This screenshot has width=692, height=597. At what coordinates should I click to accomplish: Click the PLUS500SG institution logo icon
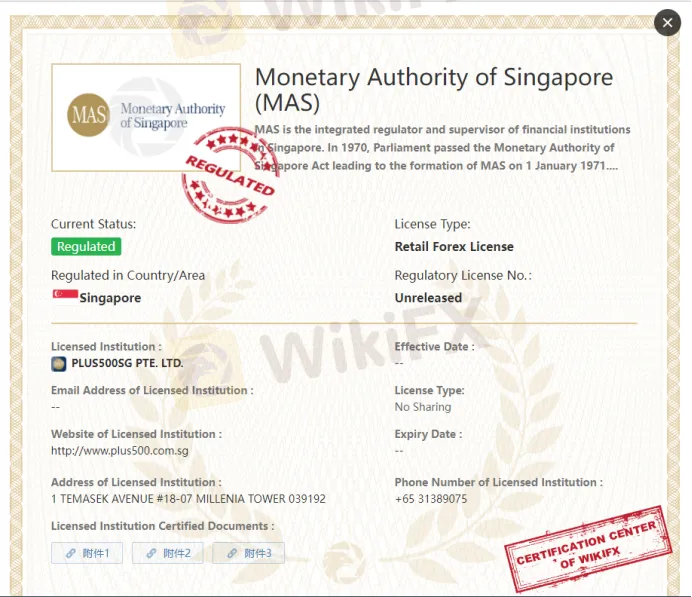(x=59, y=364)
